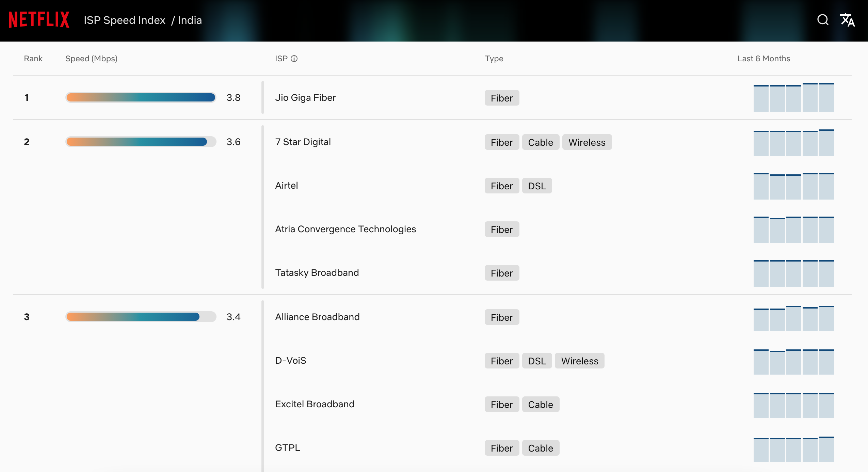Click Fiber tag for D-VoiS
The image size is (868, 472).
pyautogui.click(x=502, y=361)
